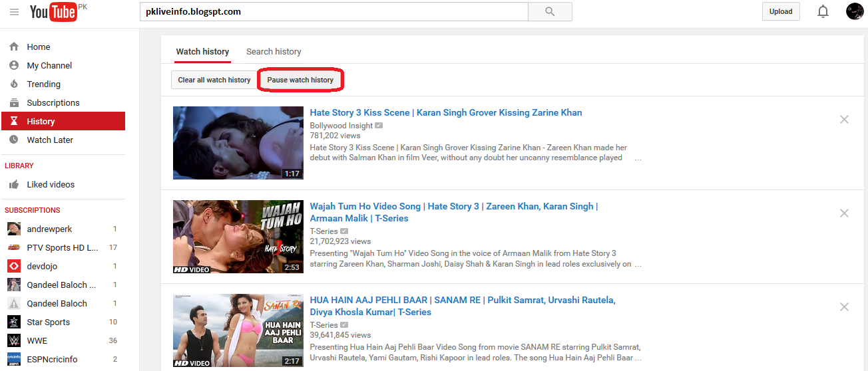
Task: Click the History hourglass icon
Action: [x=14, y=121]
